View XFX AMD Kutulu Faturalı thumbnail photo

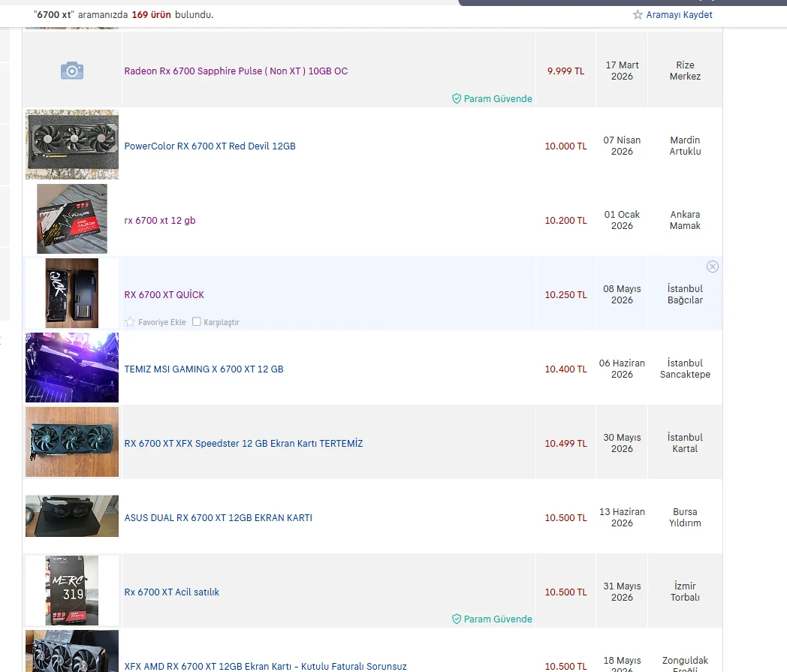click(x=72, y=651)
